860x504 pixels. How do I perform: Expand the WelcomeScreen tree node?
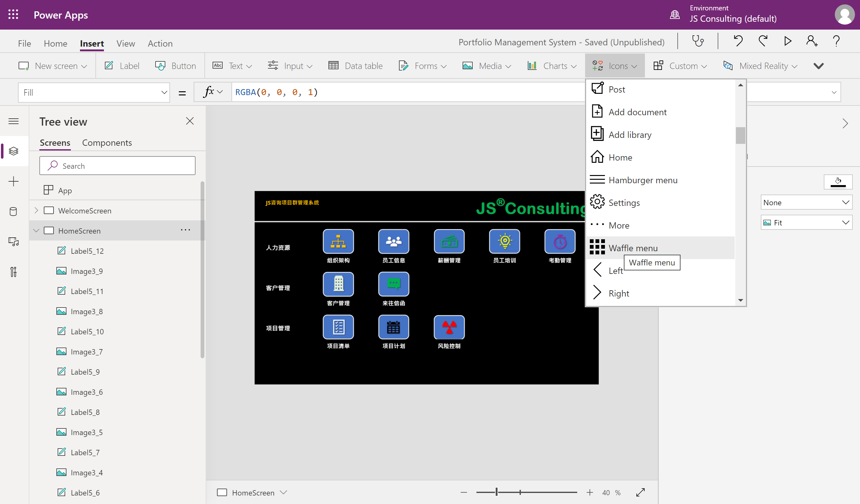[37, 211]
